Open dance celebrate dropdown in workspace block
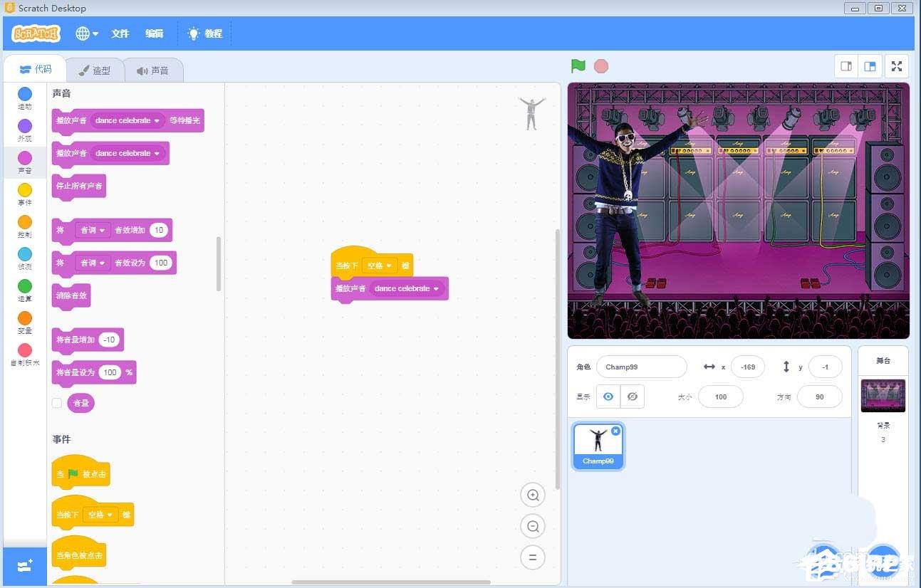This screenshot has height=588, width=921. [407, 288]
